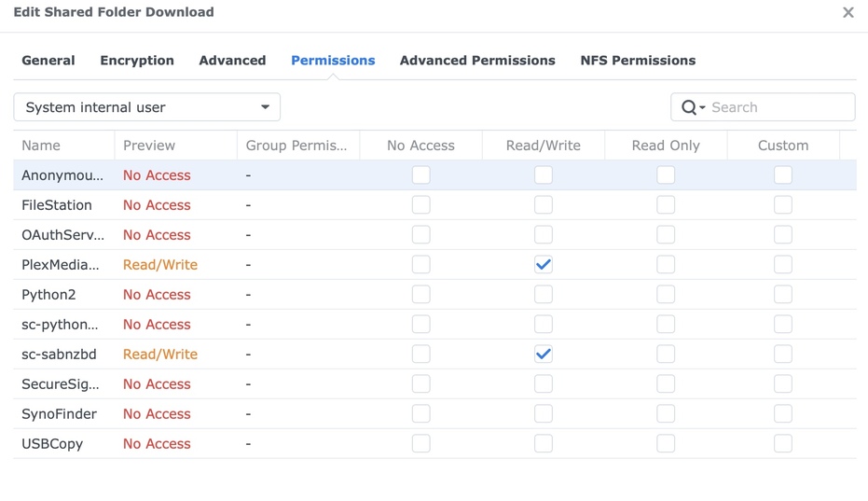Tick Custom checkbox for SynoFinder

coord(783,414)
